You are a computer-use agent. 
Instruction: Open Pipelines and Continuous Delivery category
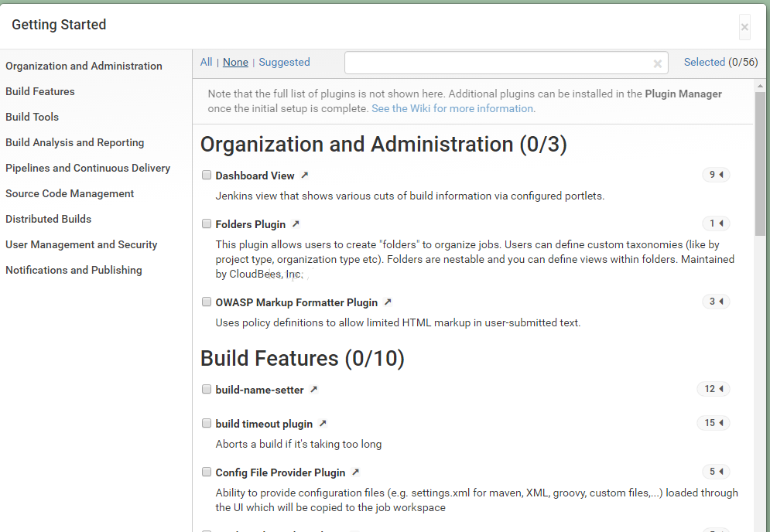coord(88,168)
